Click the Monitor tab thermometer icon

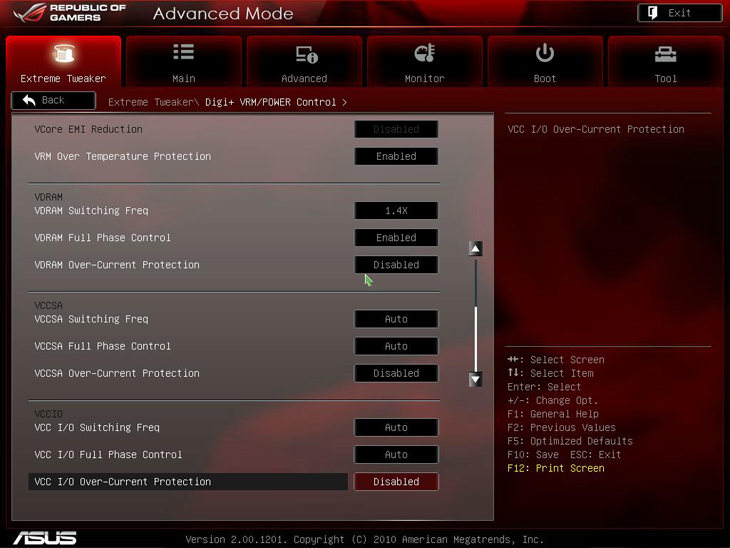(x=424, y=54)
